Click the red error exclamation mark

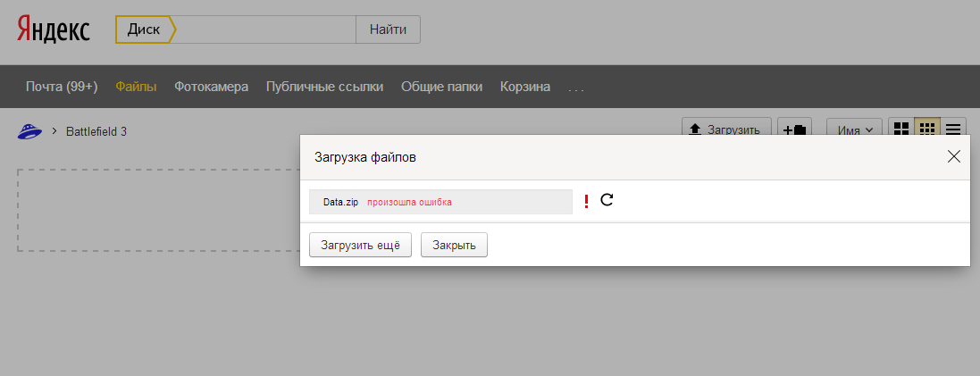coord(586,202)
